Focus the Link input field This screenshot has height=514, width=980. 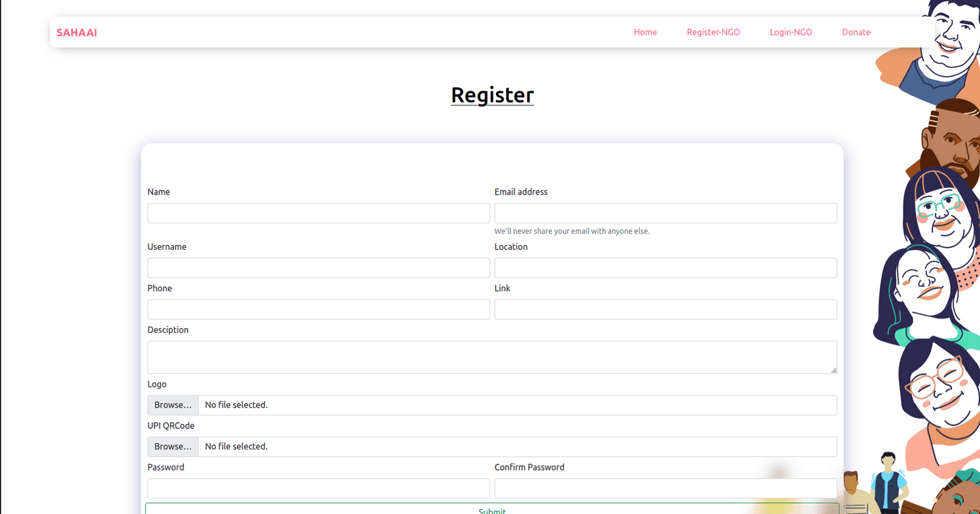[666, 309]
